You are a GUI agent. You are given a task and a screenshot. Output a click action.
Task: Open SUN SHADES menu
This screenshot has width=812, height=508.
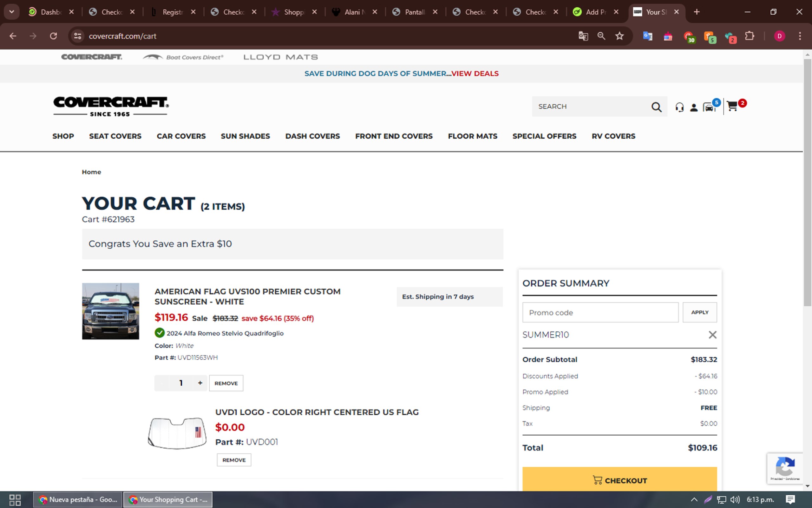click(245, 136)
